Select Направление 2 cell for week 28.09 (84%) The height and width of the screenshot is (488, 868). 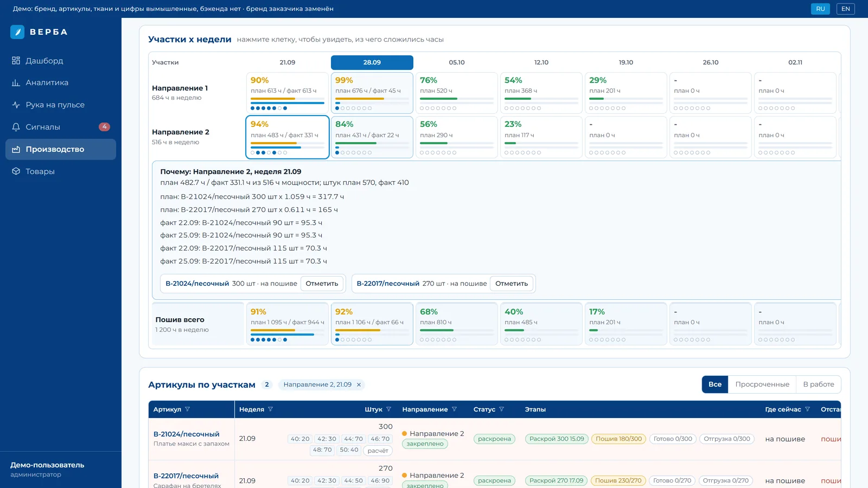pyautogui.click(x=372, y=137)
